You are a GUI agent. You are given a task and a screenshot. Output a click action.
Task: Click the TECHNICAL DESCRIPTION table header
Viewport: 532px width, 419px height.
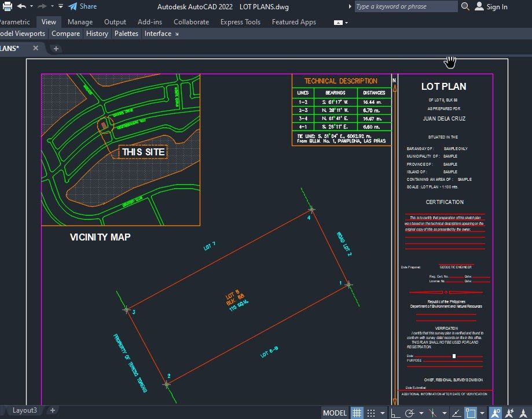point(340,81)
